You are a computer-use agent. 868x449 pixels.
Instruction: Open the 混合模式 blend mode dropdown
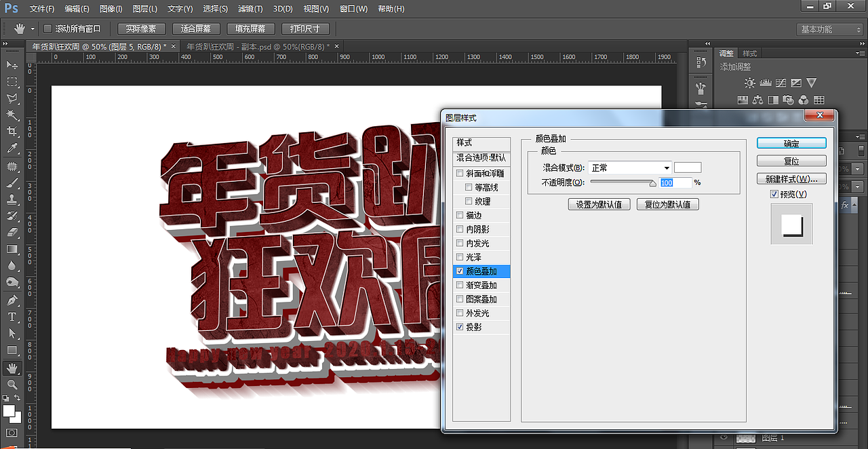click(629, 167)
